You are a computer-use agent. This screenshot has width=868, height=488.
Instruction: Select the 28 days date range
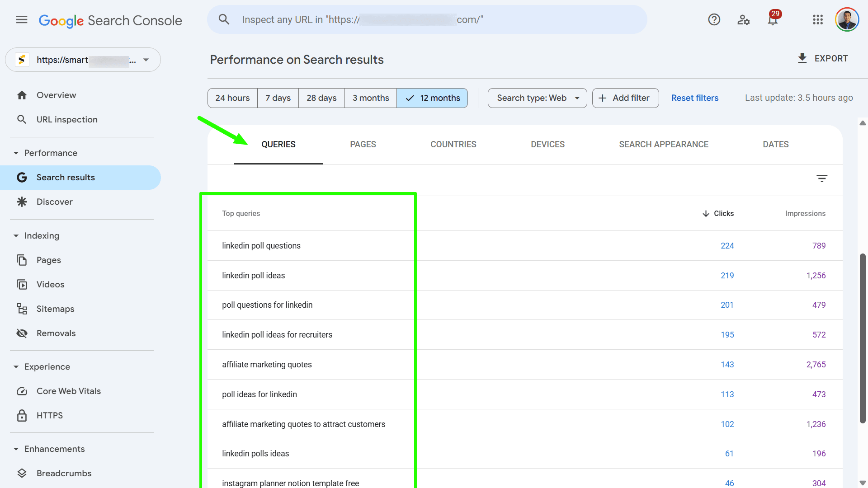click(321, 98)
